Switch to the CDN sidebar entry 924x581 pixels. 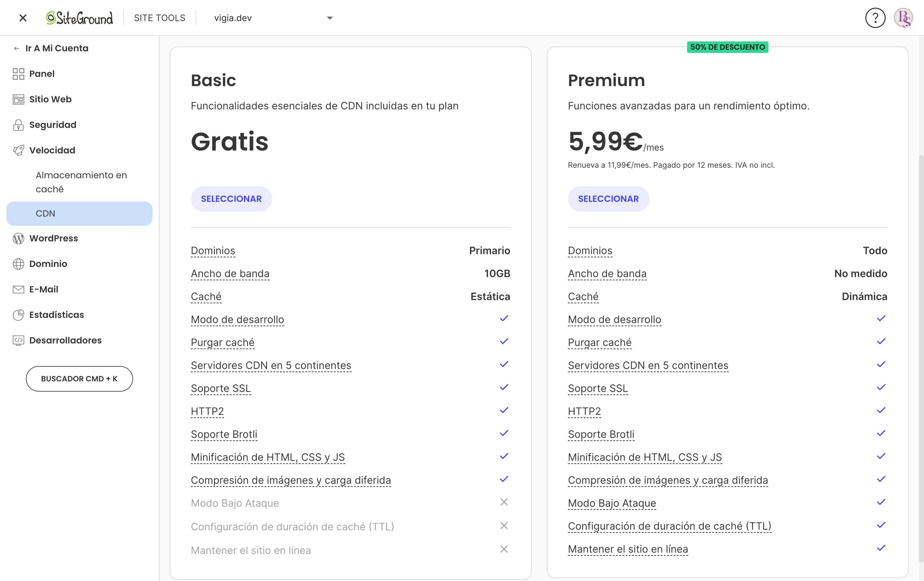point(45,213)
